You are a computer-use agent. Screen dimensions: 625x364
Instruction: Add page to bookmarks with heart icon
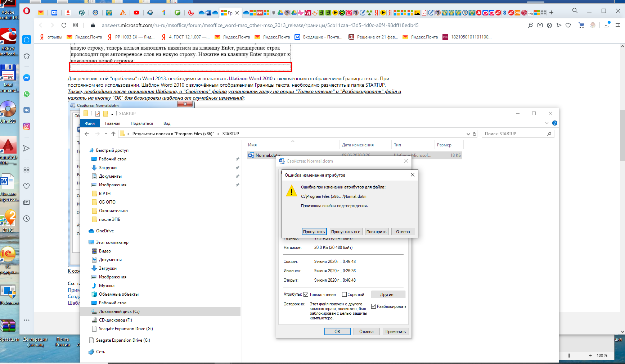(568, 25)
